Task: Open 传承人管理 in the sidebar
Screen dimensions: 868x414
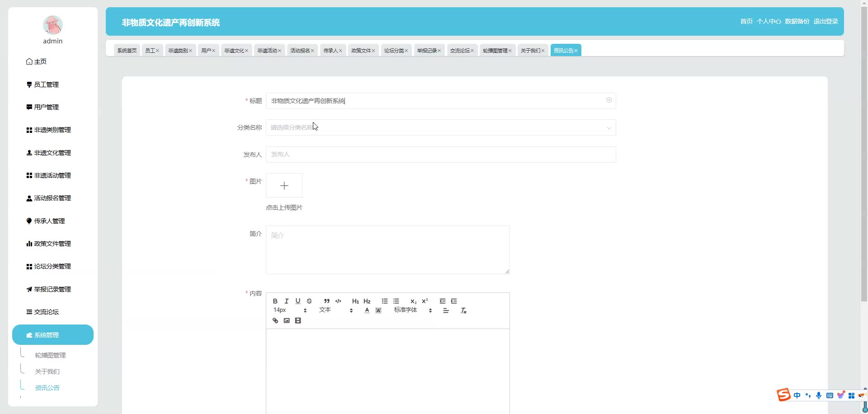Action: click(x=50, y=221)
